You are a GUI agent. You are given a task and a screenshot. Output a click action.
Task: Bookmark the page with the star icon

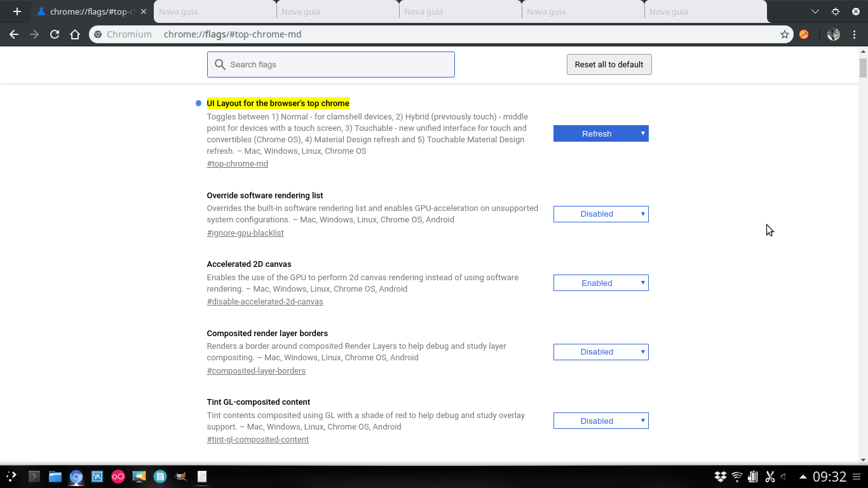point(785,34)
